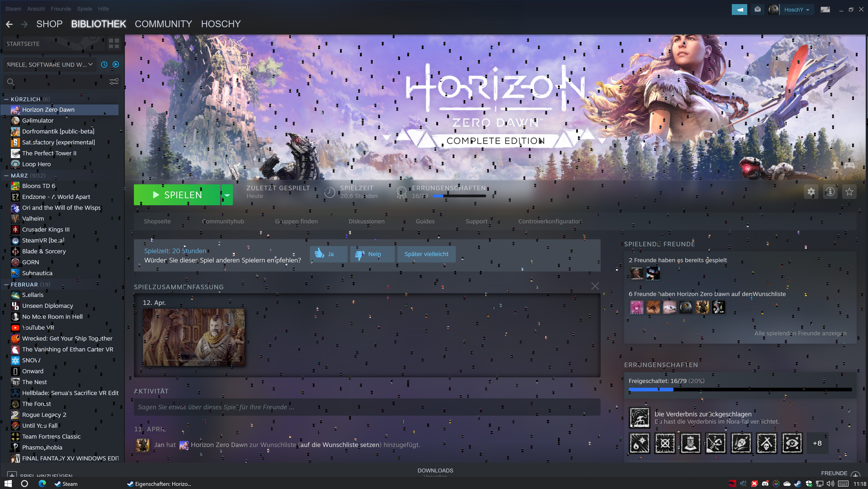Click the first friend avatar who played
868x489 pixels.
[x=636, y=273]
